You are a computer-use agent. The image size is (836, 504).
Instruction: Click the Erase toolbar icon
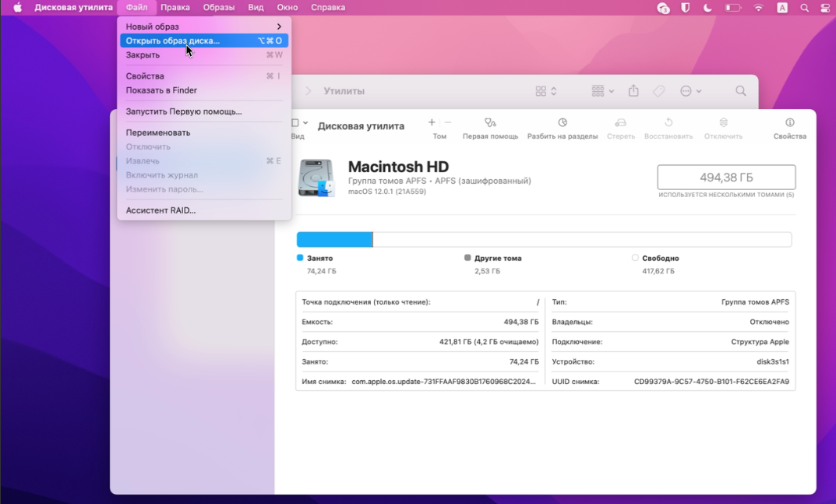pyautogui.click(x=621, y=122)
